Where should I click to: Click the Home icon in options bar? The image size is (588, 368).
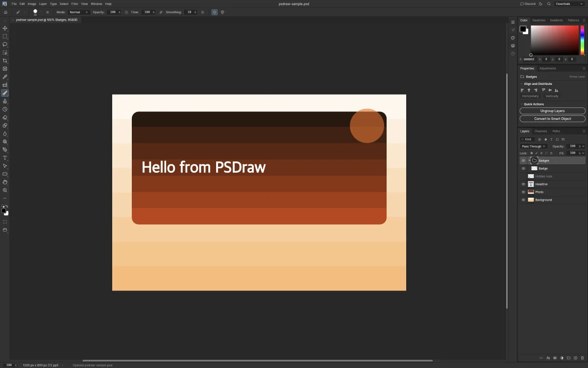click(x=5, y=12)
